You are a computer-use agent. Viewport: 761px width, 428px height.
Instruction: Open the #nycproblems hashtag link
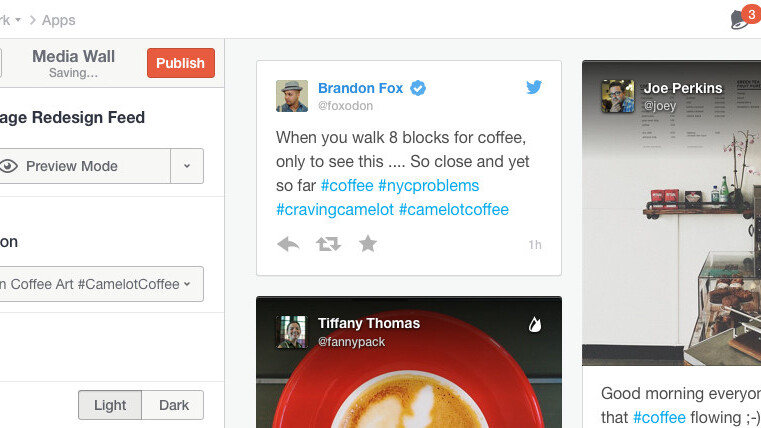coord(428,185)
